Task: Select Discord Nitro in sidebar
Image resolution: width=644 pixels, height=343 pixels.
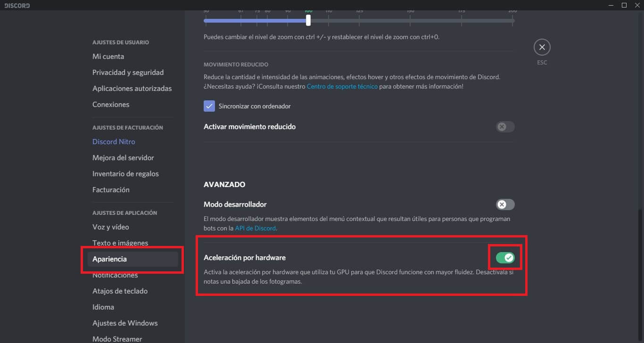Action: (114, 142)
